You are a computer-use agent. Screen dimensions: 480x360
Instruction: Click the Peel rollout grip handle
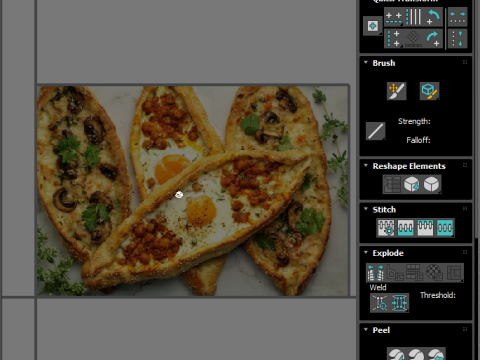[465, 329]
